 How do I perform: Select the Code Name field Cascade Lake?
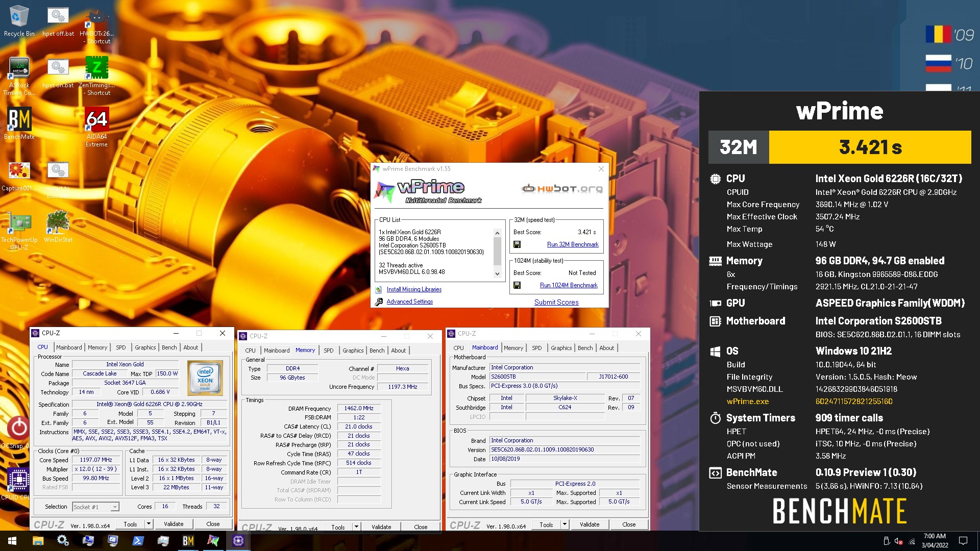click(100, 373)
